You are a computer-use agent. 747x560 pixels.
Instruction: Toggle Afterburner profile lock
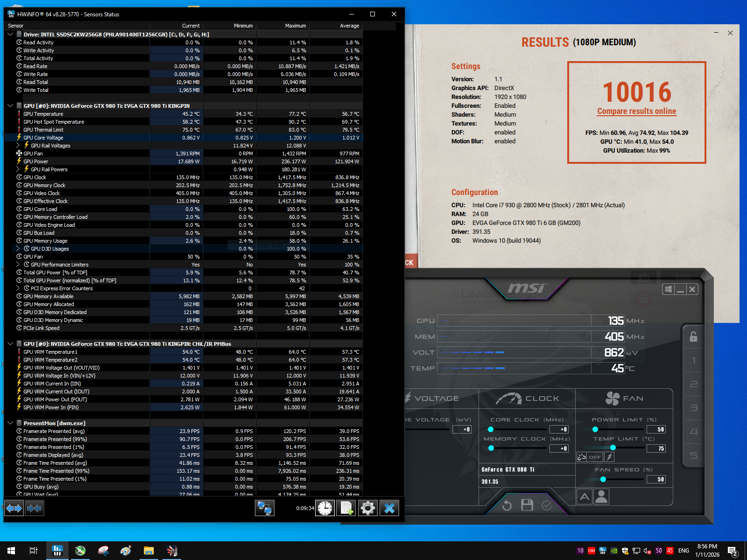(x=693, y=336)
